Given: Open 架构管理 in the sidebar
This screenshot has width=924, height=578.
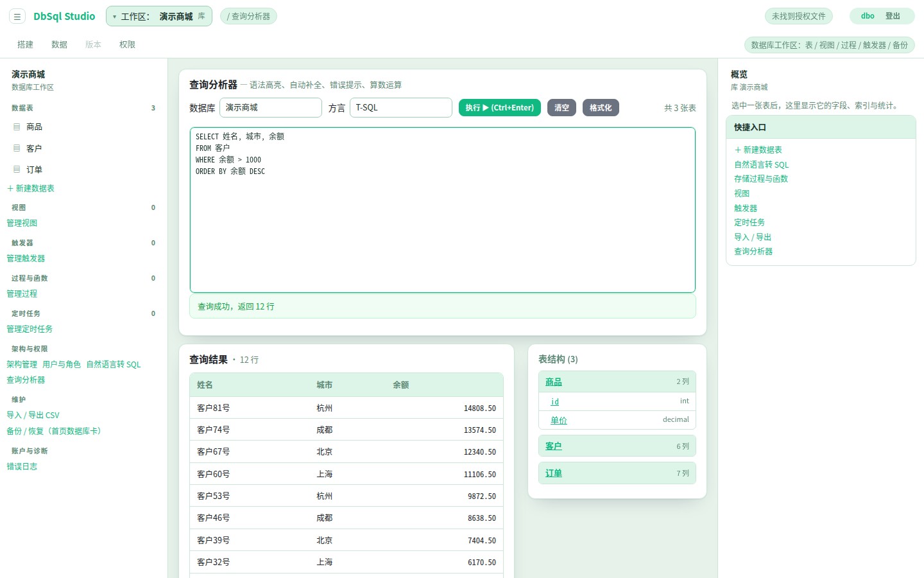Looking at the screenshot, I should pos(22,364).
